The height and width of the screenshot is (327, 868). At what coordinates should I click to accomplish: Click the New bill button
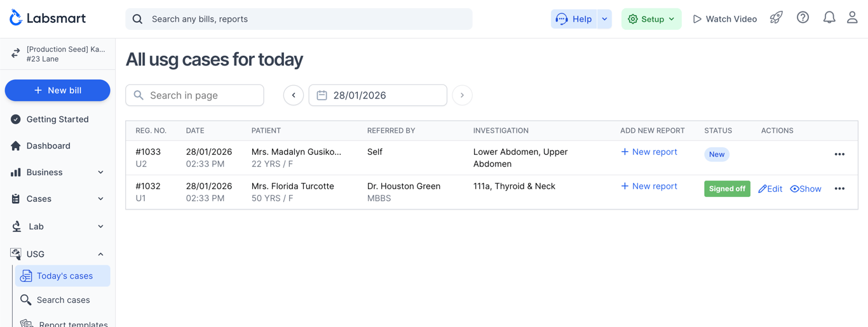(x=57, y=91)
